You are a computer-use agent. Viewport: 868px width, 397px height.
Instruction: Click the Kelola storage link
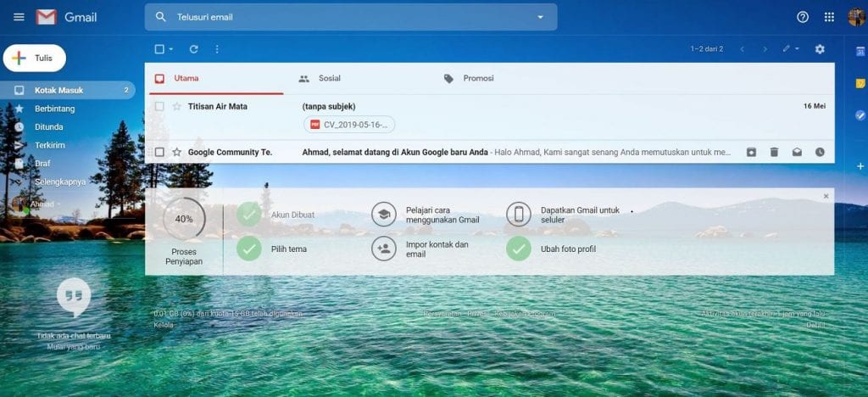(164, 325)
